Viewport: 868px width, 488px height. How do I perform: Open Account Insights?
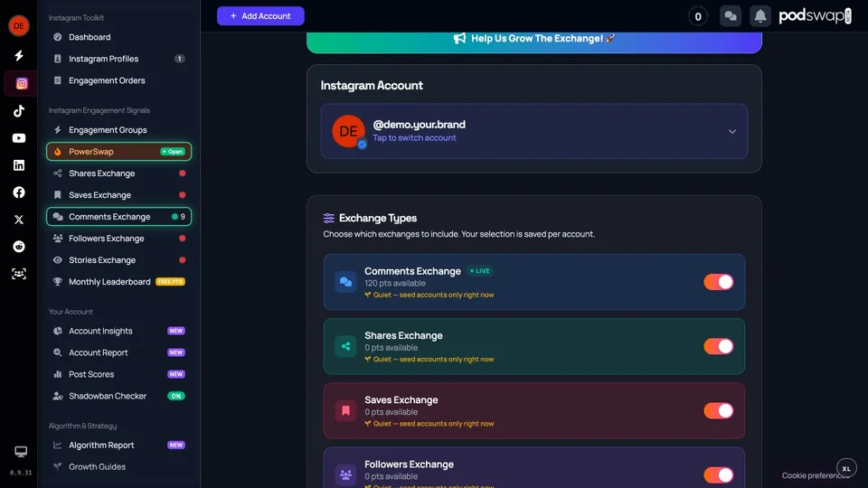click(118, 331)
